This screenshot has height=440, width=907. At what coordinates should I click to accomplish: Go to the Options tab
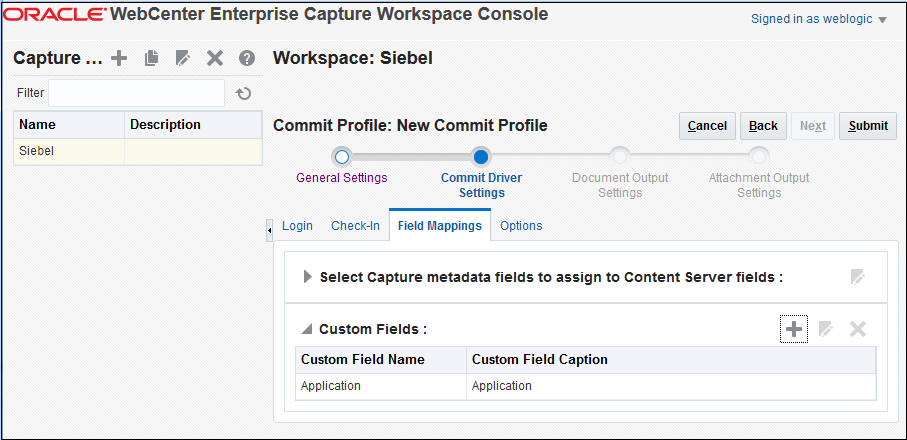point(521,226)
